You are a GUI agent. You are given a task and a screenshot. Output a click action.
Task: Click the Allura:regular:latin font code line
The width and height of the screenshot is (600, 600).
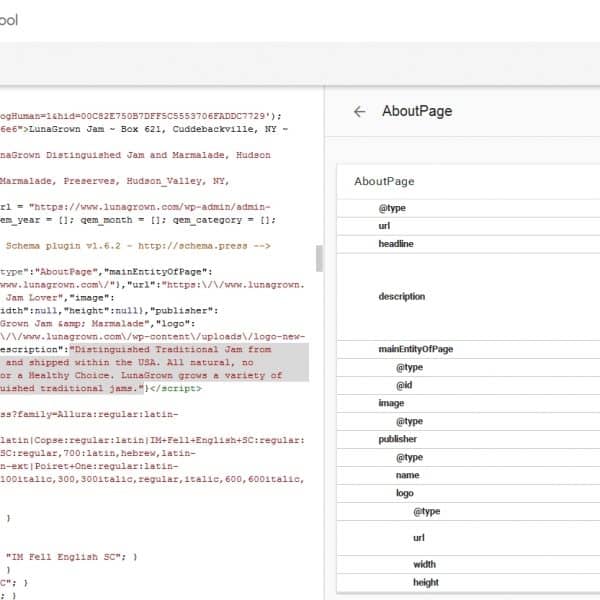[x=89, y=414]
